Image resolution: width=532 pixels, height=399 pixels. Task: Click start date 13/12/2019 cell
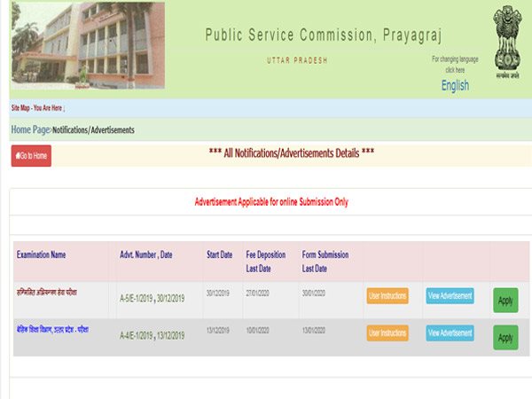pos(218,330)
